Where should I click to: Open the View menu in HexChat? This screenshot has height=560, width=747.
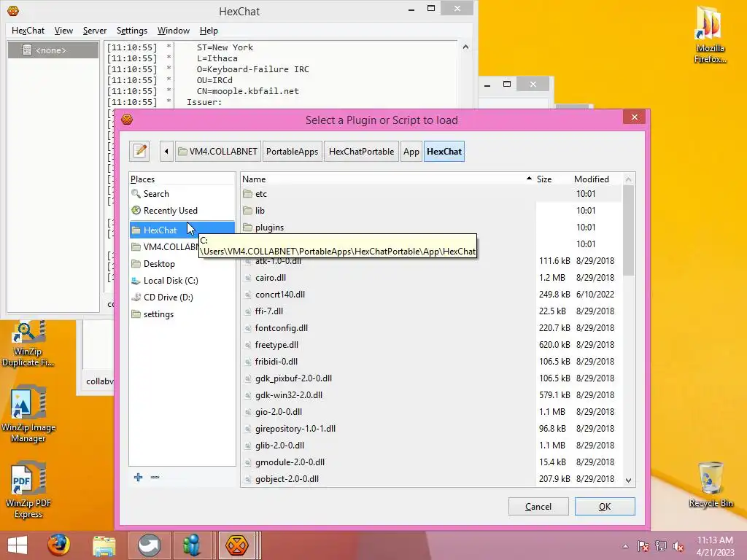tap(63, 31)
